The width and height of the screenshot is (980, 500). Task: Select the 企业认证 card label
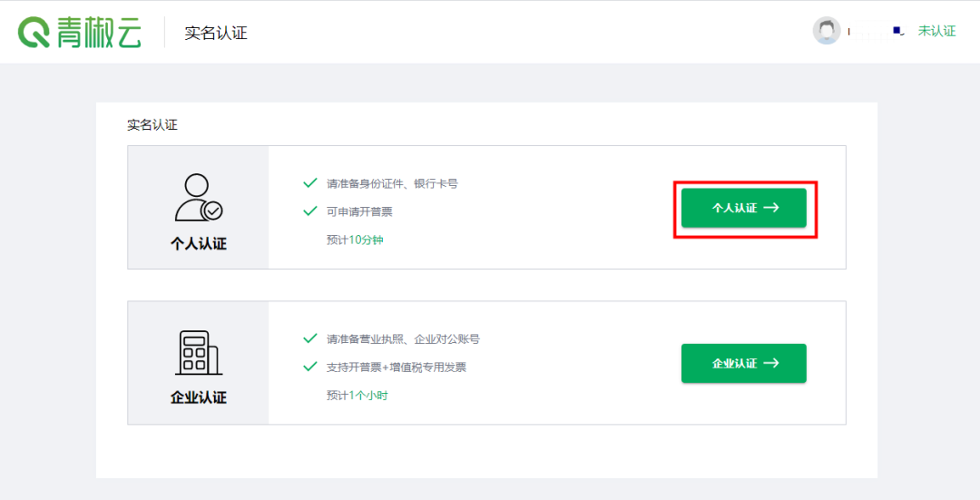pos(199,397)
